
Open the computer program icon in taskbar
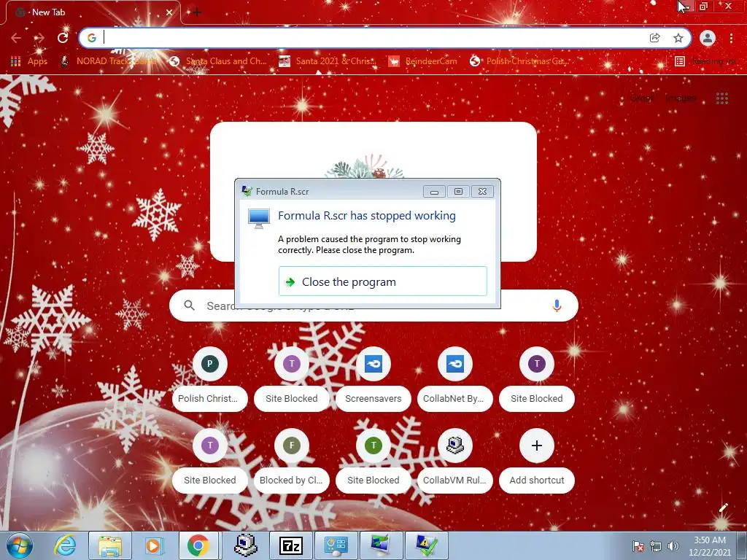click(x=246, y=545)
